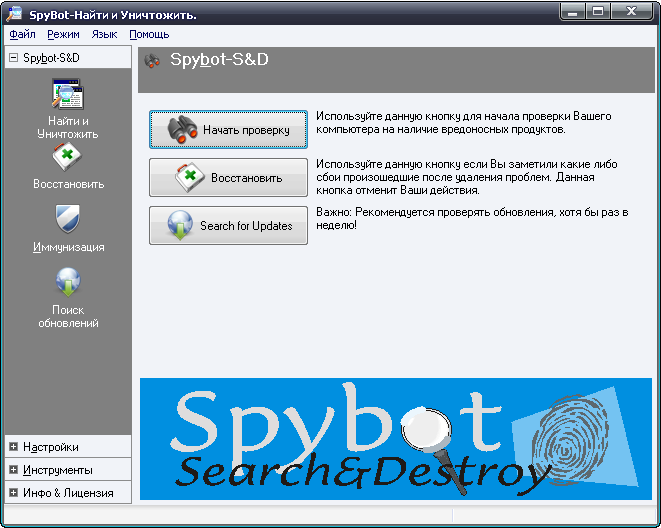
Task: Click the Spybot header icon beside the title
Action: [x=152, y=60]
